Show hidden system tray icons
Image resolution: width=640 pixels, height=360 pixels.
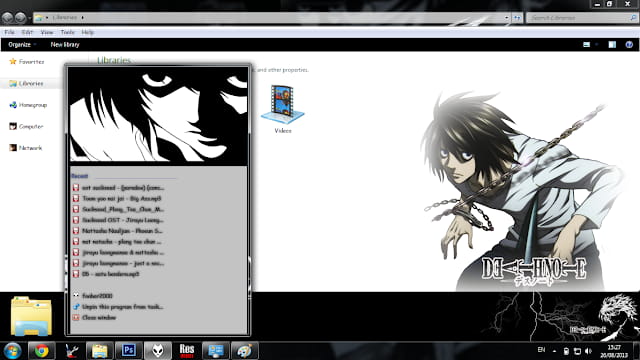554,351
